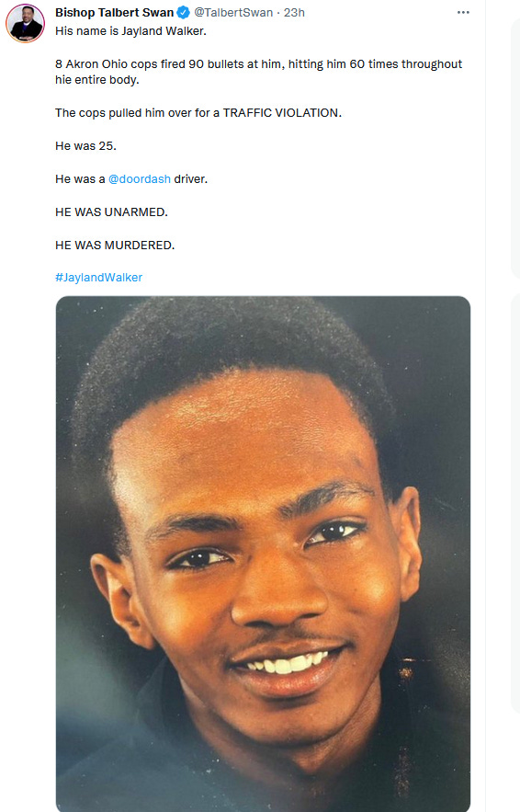Click the 'HE WAS MURDERED.' line
The height and width of the screenshot is (812, 520).
click(x=115, y=245)
